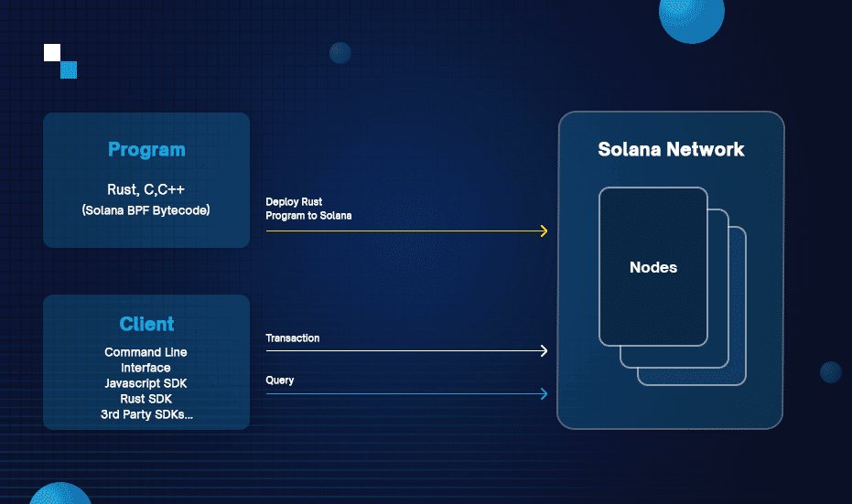Click the Transaction label
Screen dimensions: 852x504
coord(293,338)
